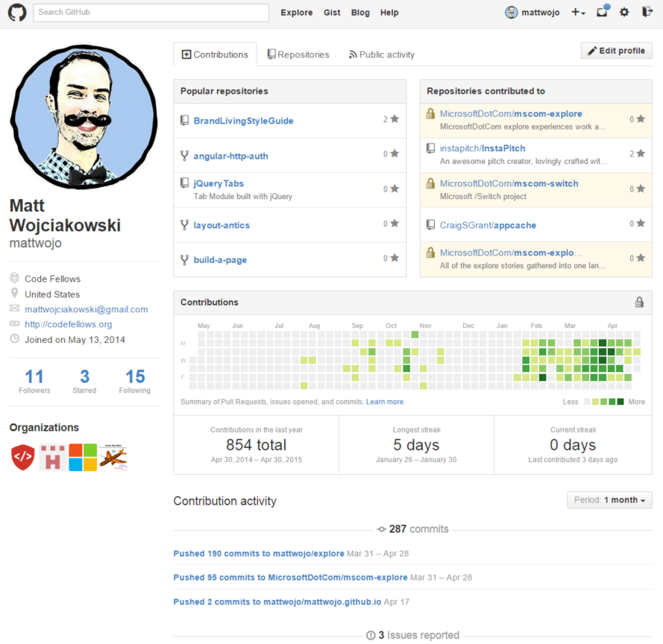Image resolution: width=663 pixels, height=644 pixels.
Task: Switch to the Public activity tab
Action: (x=381, y=54)
